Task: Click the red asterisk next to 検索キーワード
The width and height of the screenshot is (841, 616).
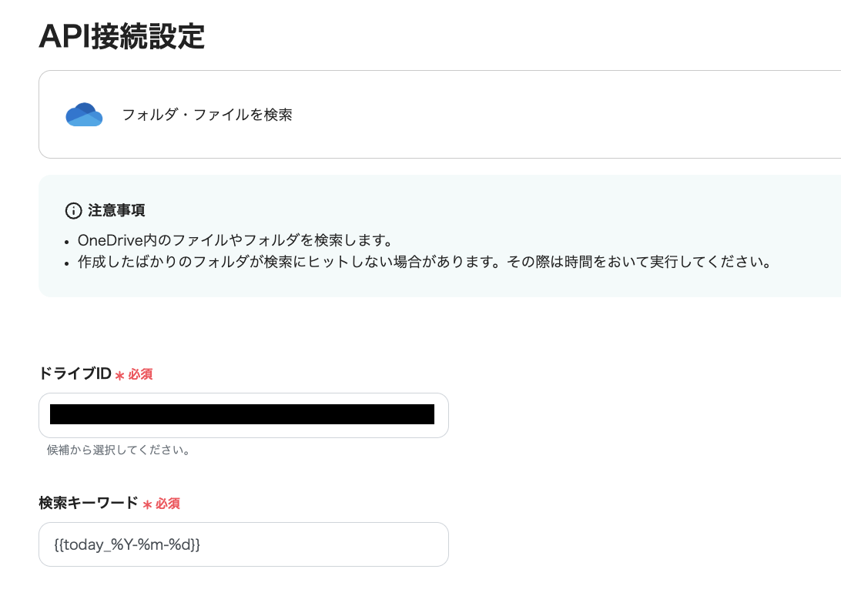Action: [x=147, y=504]
